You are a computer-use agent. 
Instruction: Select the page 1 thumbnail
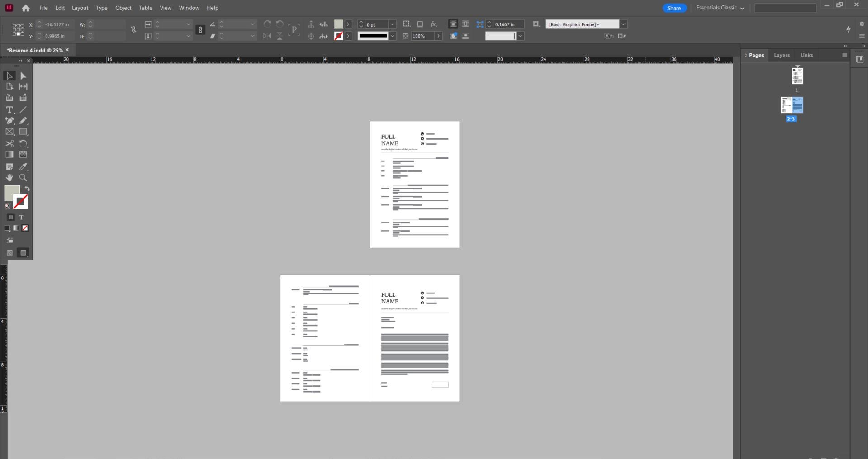click(797, 76)
